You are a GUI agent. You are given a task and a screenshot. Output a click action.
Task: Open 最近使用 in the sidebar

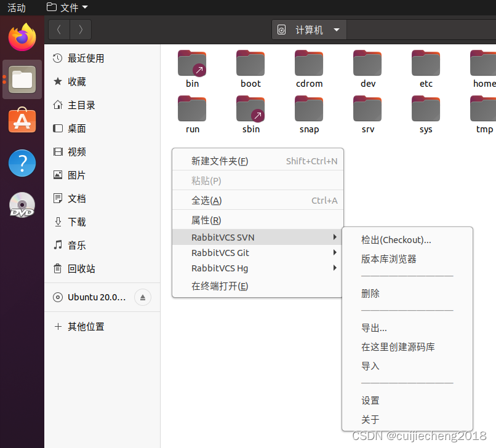[x=102, y=58]
